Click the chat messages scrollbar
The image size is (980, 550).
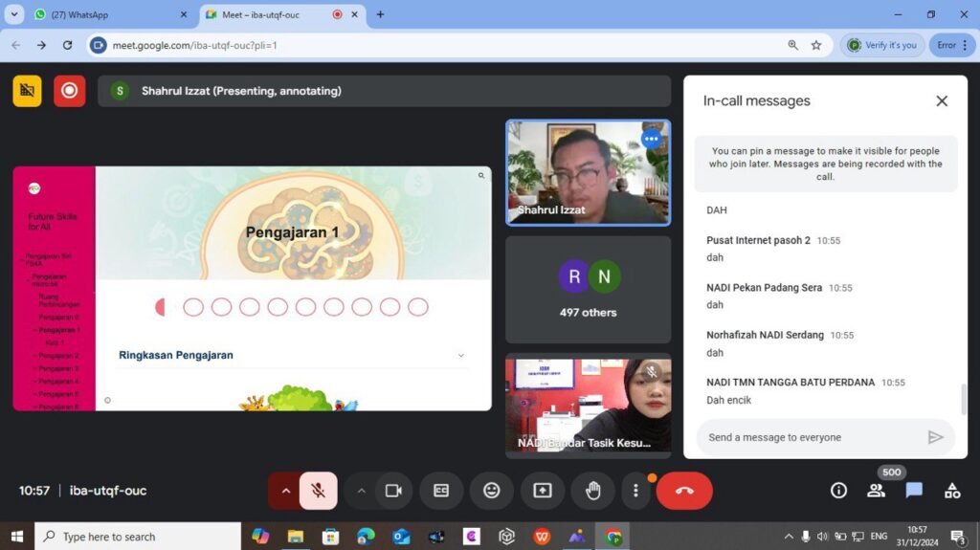(x=963, y=398)
